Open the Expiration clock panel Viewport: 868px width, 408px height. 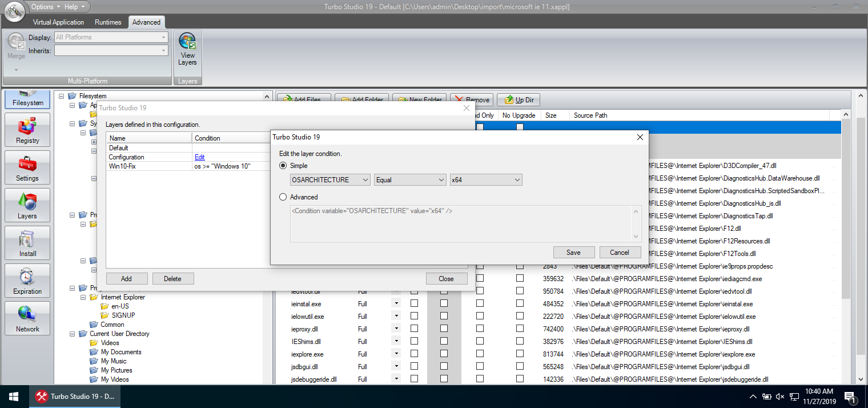pos(27,281)
